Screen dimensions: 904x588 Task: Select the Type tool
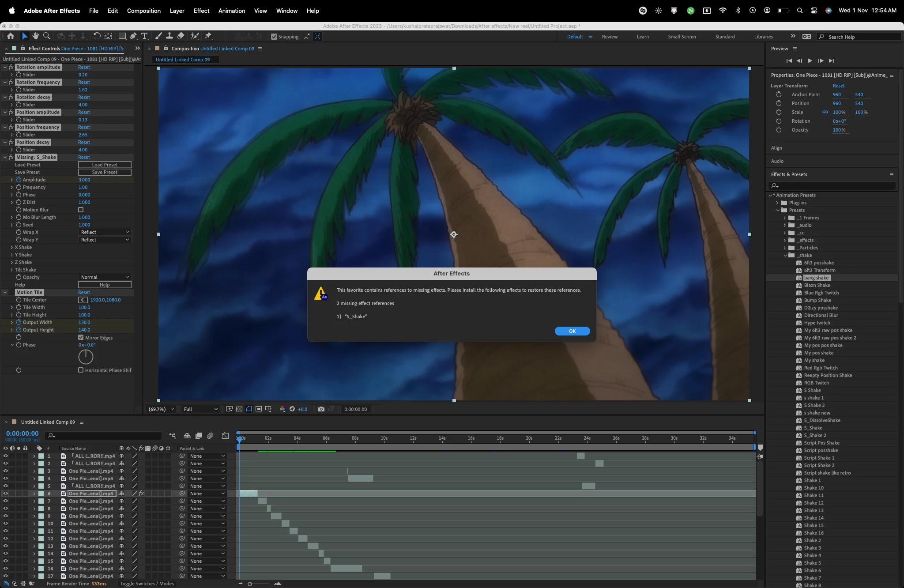[144, 36]
